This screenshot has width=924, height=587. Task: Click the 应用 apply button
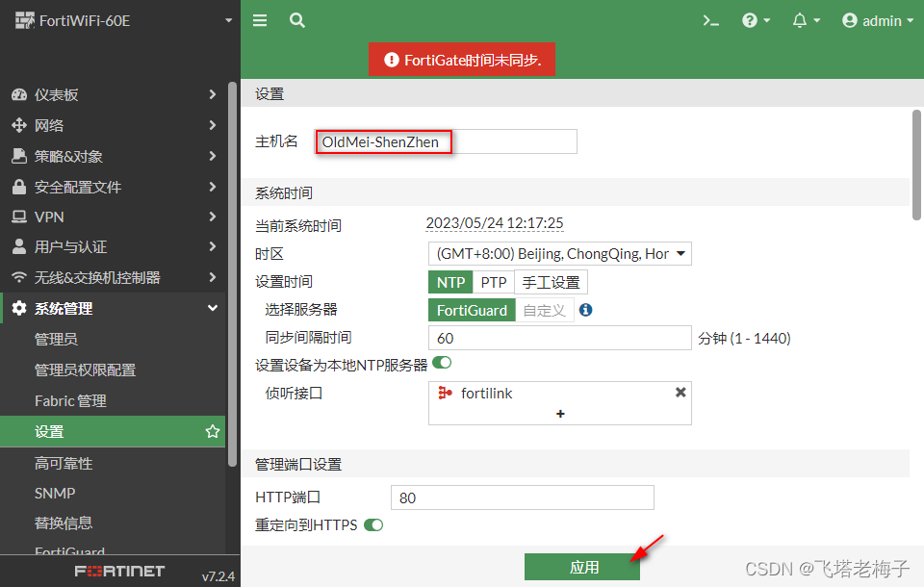pos(582,567)
